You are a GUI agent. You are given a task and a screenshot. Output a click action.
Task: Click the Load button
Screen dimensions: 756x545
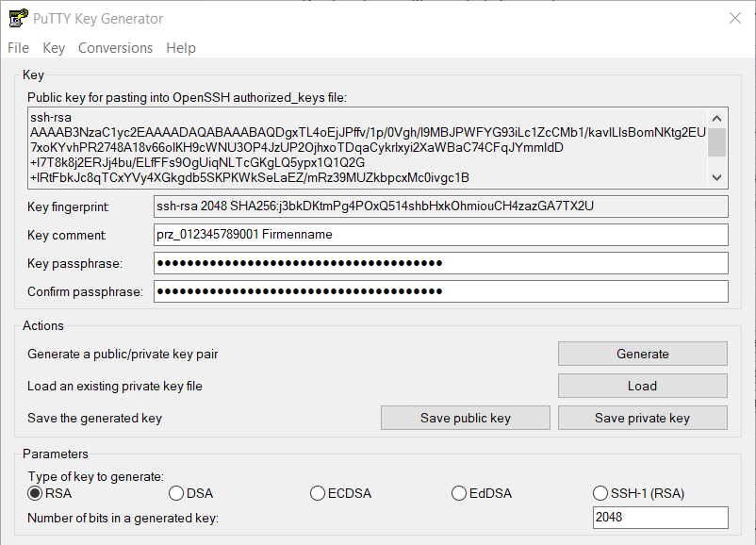click(x=642, y=386)
